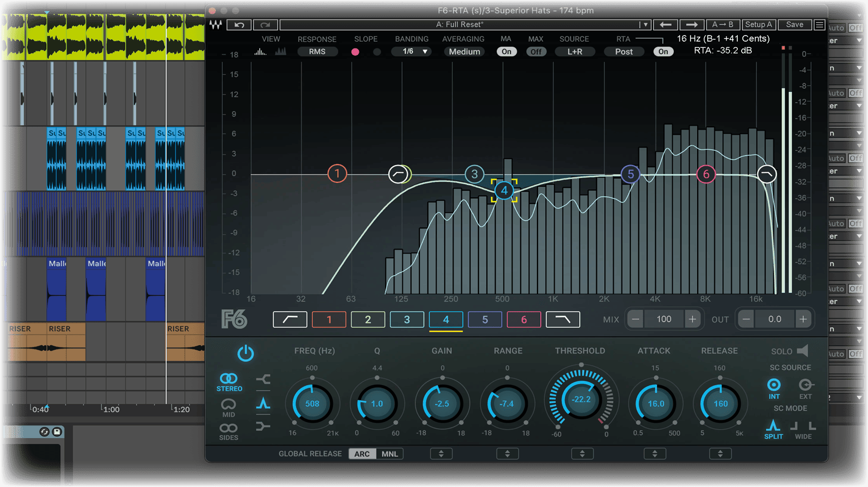The image size is (868, 487).
Task: Load the previous preset with the left arrow
Action: 665,24
